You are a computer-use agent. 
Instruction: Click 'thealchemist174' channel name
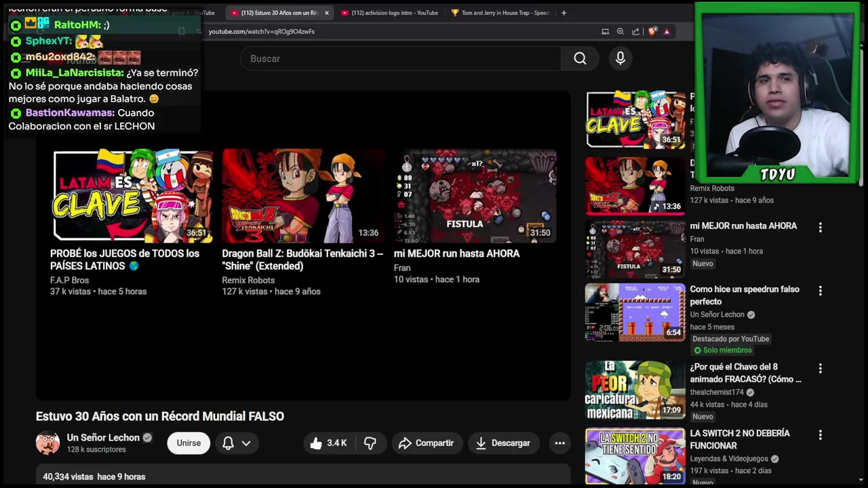coord(717,392)
